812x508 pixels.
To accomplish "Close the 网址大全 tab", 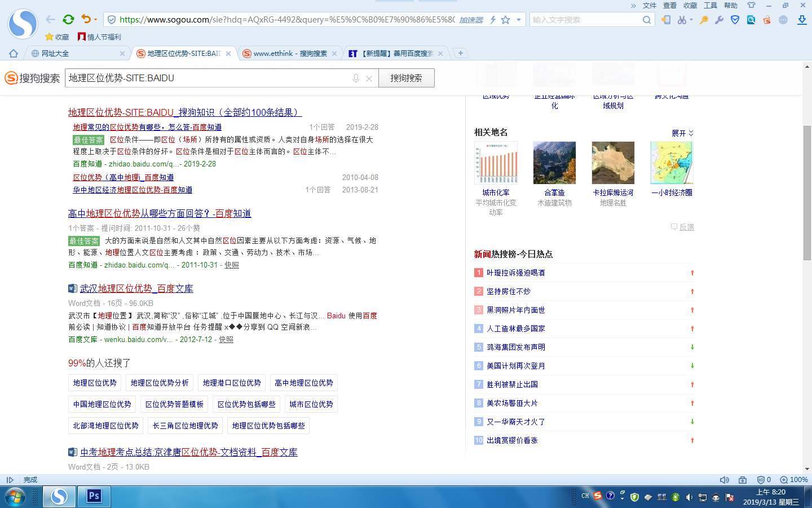I will [x=122, y=54].
